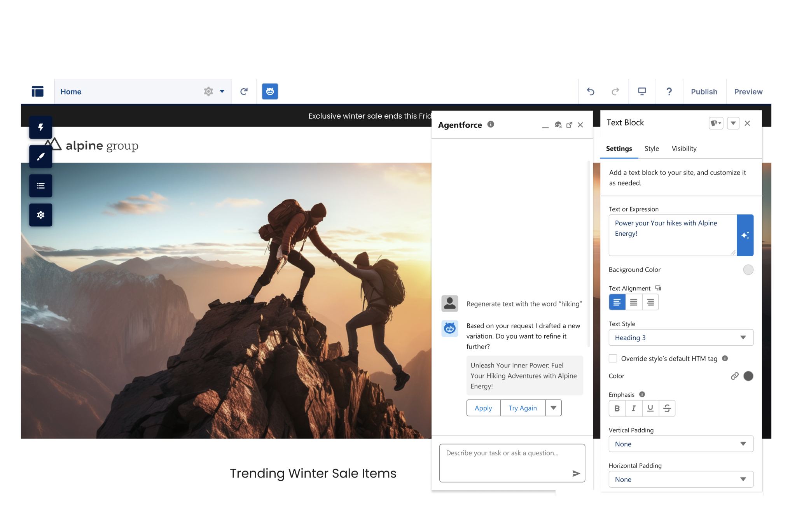The image size is (804, 532).
Task: Toggle bold emphasis
Action: click(617, 408)
